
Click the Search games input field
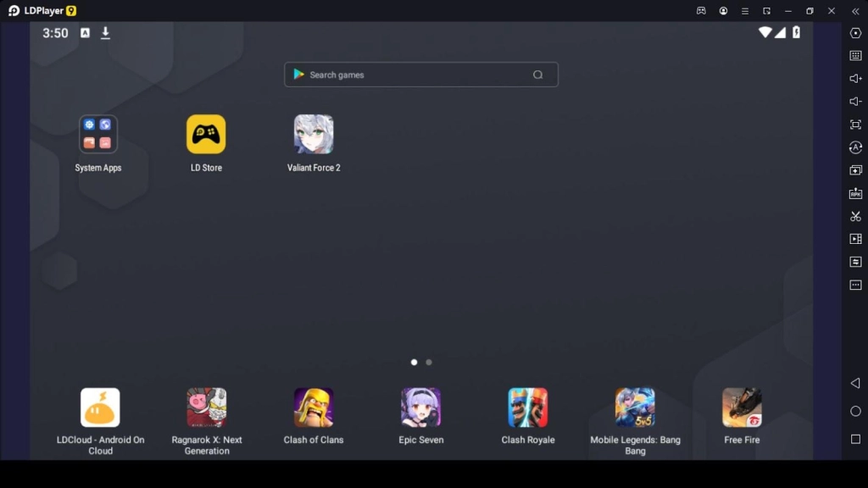pos(421,75)
